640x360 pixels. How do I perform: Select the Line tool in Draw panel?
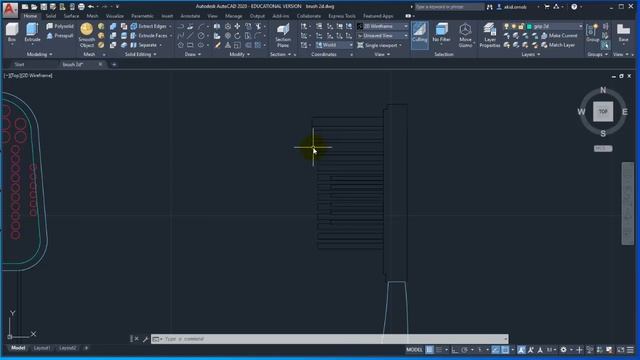coord(190,36)
